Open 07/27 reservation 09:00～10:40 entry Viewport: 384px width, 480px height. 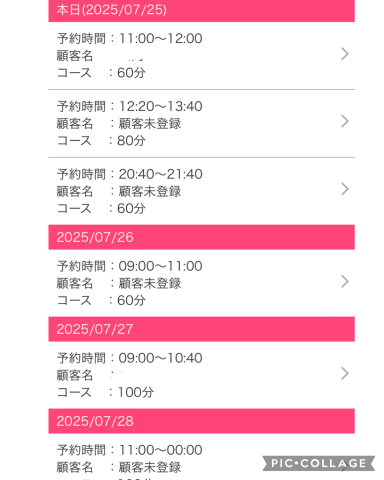[201, 375]
